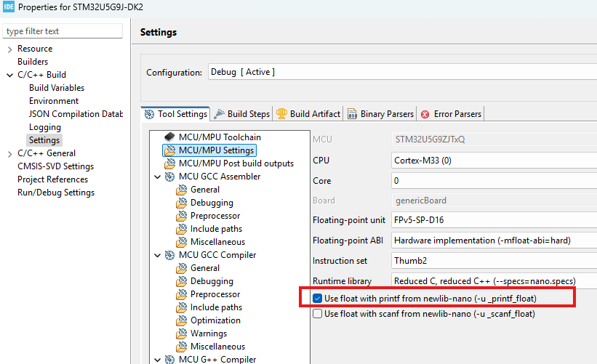597x364 pixels.
Task: Click the MCU GCC Assembler tool icon
Action: pyautogui.click(x=169, y=177)
